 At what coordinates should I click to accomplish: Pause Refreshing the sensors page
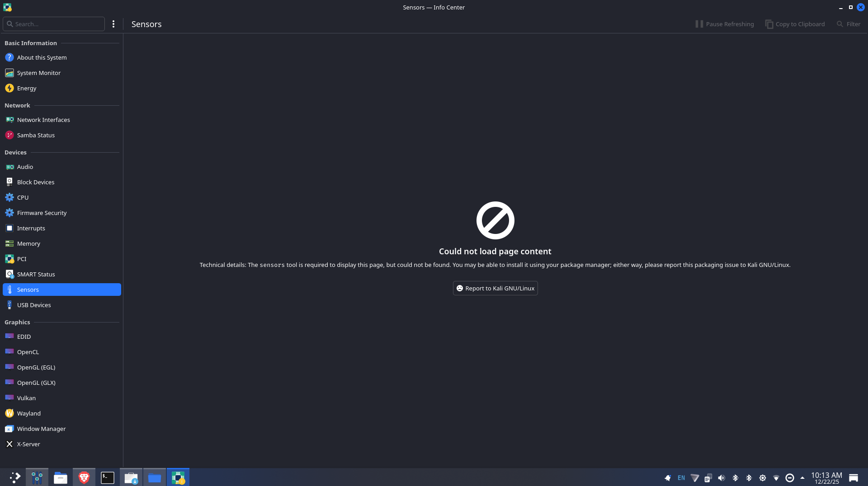724,24
